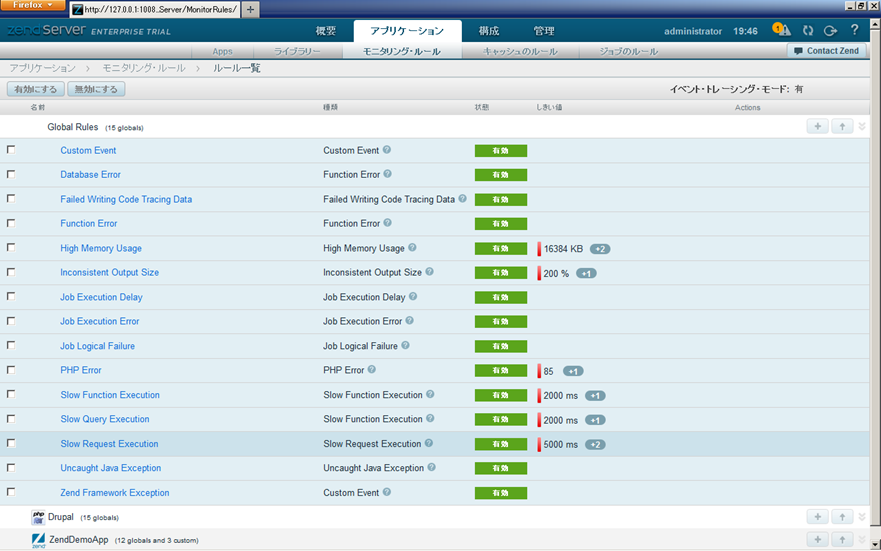Open the Firefox menu dropdown
Screen dimensions: 881x551
33,6
